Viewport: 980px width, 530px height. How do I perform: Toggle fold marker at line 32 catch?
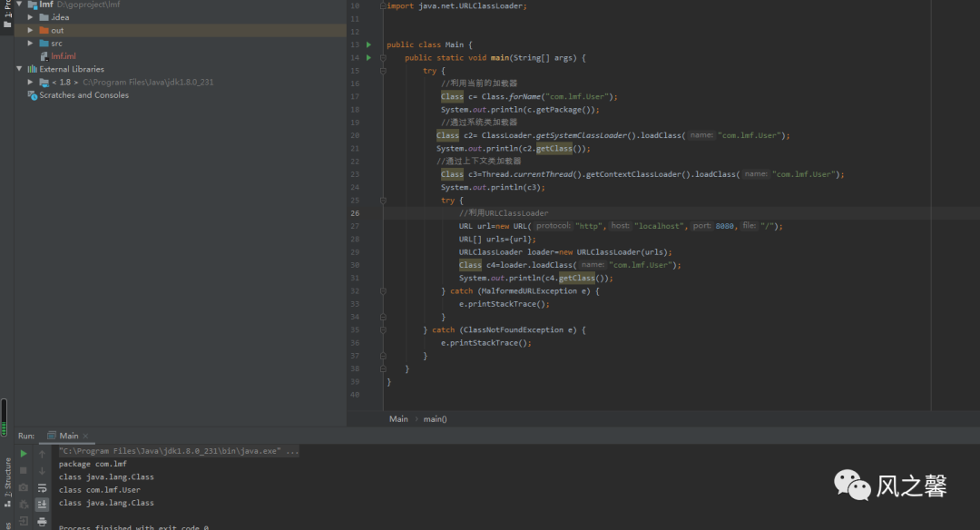383,290
